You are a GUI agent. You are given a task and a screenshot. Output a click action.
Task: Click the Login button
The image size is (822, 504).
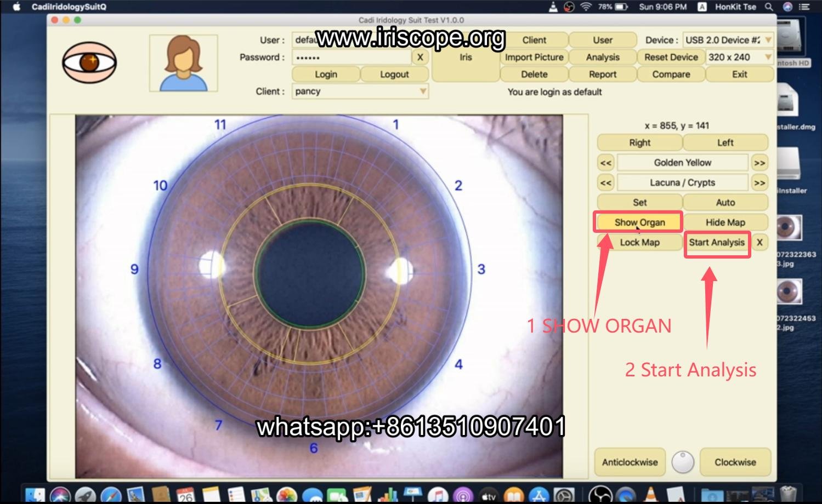[x=326, y=74]
